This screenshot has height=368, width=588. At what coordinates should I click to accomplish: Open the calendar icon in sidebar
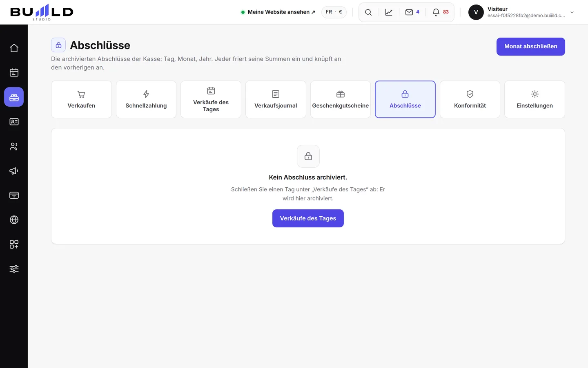[14, 73]
